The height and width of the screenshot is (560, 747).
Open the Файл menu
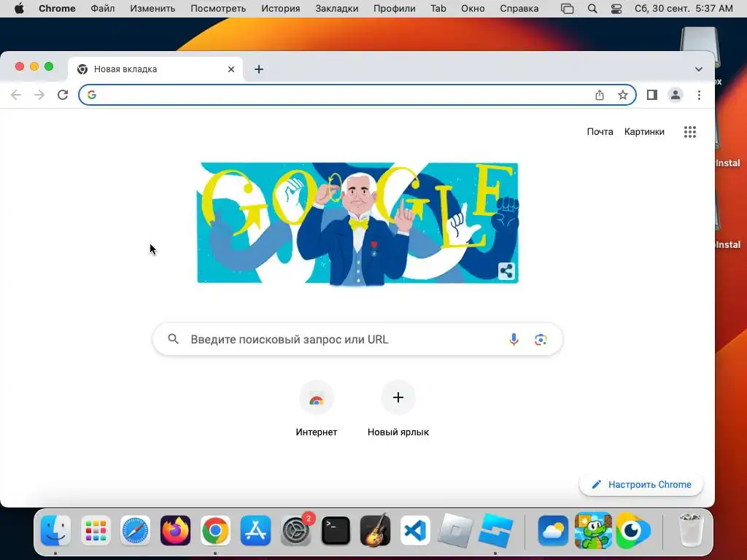pos(102,9)
